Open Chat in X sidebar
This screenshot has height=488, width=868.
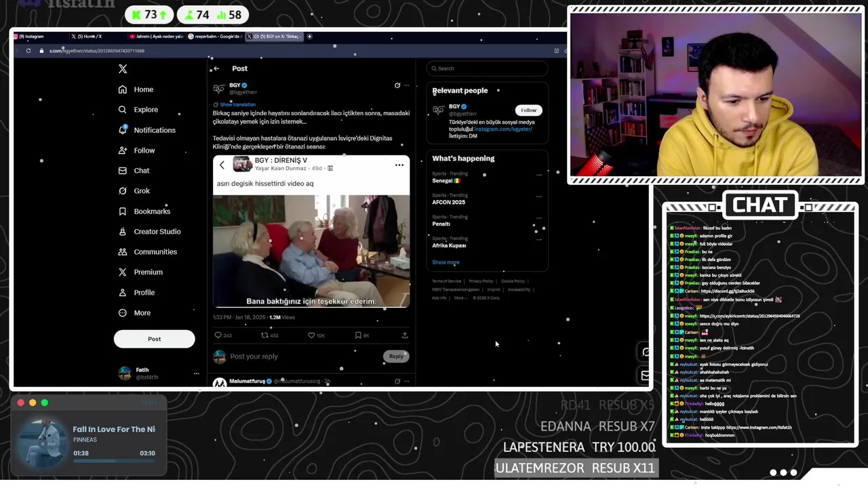click(x=134, y=171)
